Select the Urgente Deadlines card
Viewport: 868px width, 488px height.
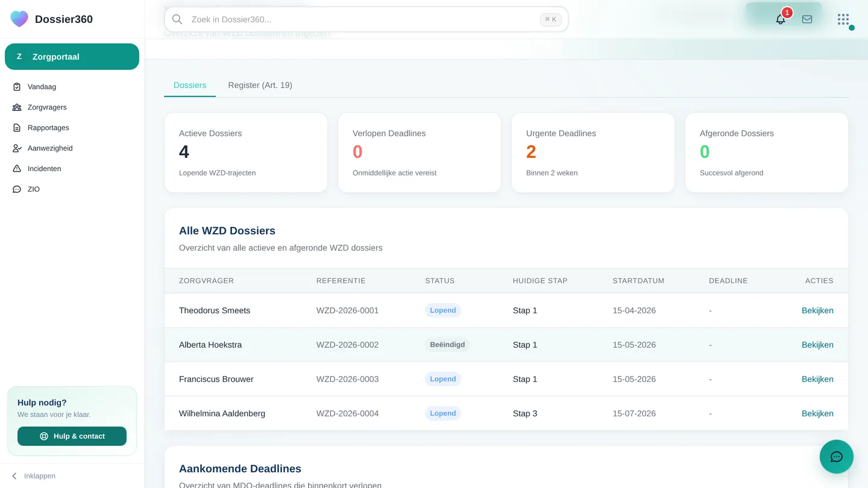(x=593, y=152)
